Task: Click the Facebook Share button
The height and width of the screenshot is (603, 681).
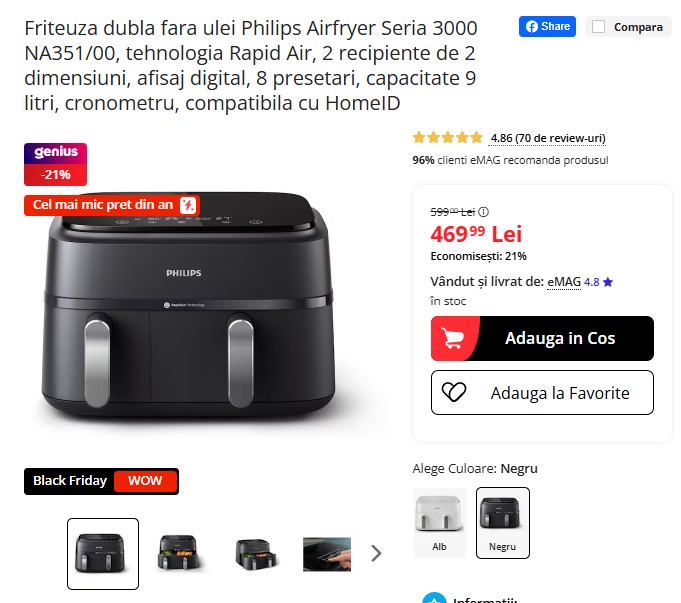Action: pos(547,27)
